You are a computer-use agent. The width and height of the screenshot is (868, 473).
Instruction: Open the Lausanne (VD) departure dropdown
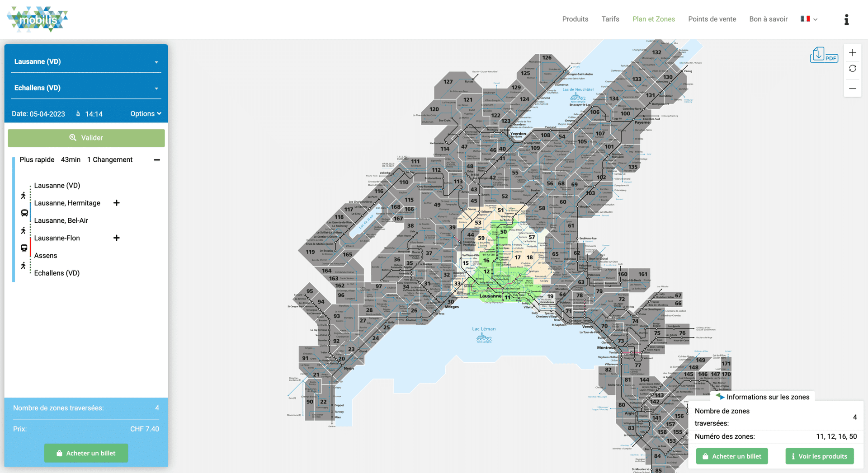click(x=86, y=62)
